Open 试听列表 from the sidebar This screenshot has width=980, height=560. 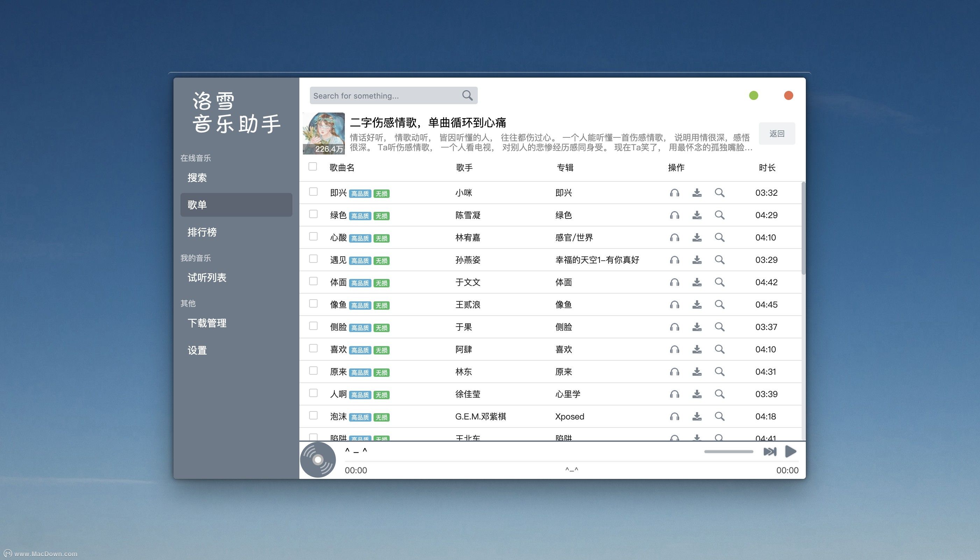(x=207, y=278)
